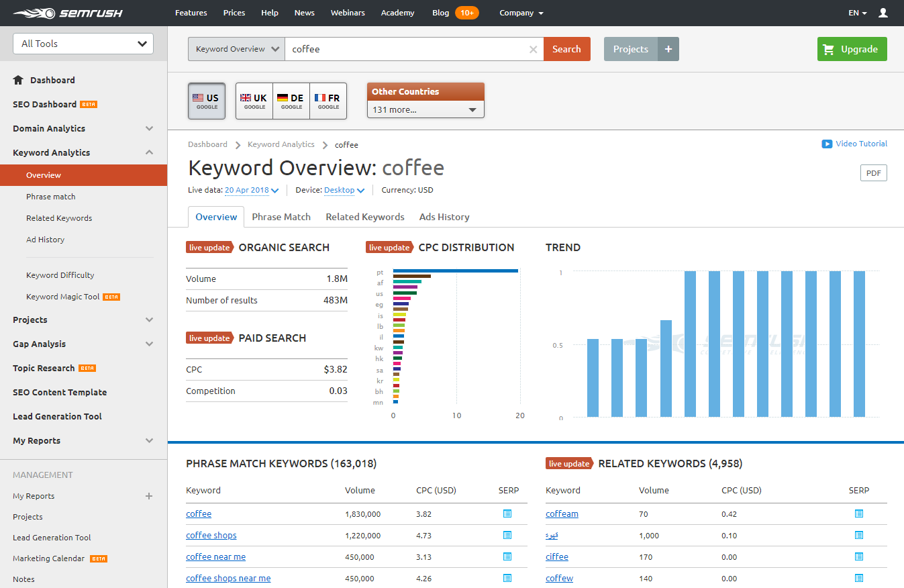Open SERP snapshot for coffew
This screenshot has width=904, height=588.
859,578
